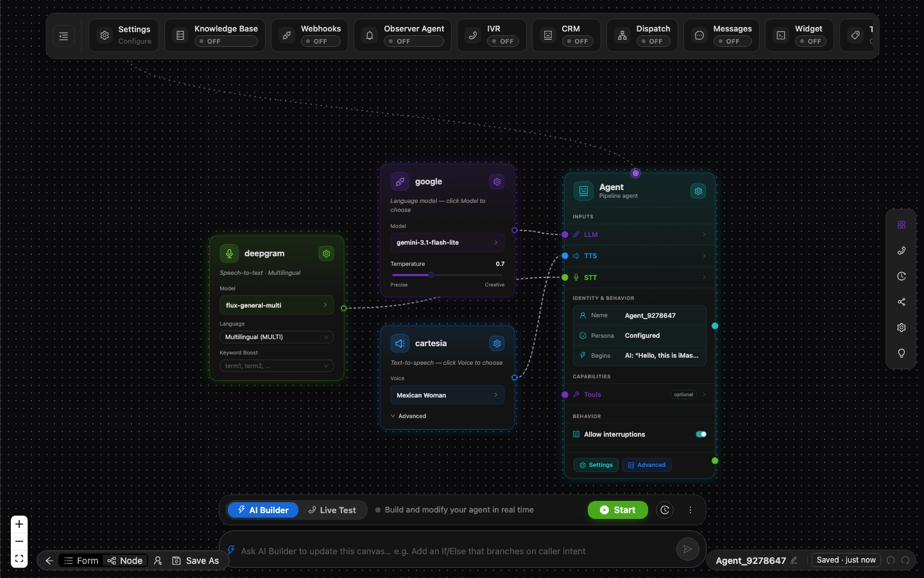Toggle the sidebar menu icon in top bar
Screen dimensions: 924x578
coord(64,36)
